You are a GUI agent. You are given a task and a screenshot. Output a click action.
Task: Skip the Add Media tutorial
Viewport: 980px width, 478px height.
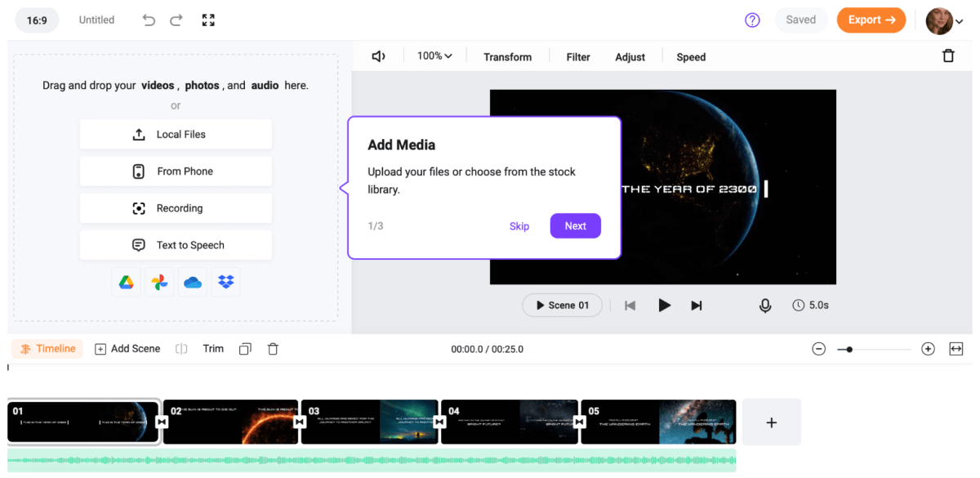point(519,226)
